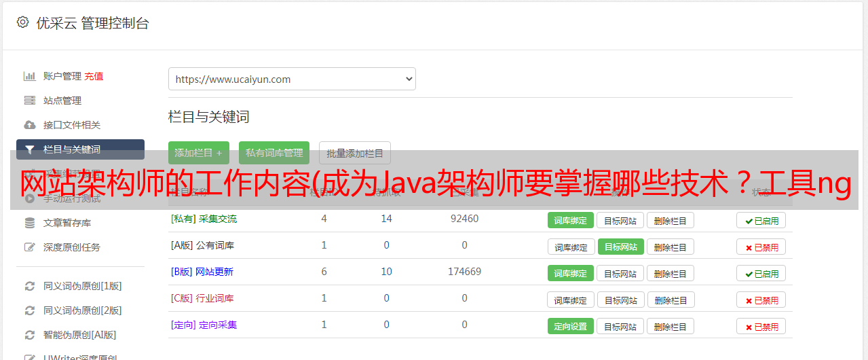Click the filter funnel icon in the active sidebar item
868x360 pixels.
[x=29, y=149]
